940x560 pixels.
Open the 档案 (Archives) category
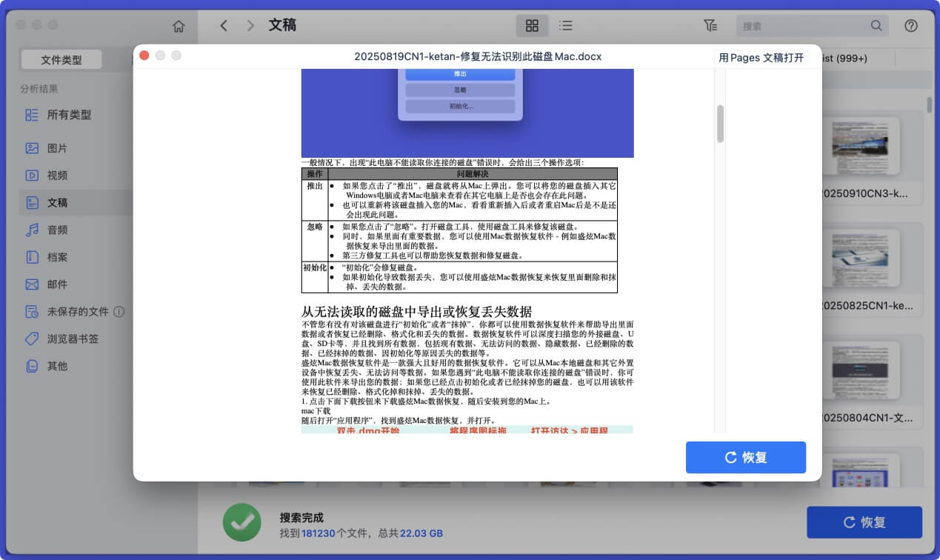coord(32,256)
